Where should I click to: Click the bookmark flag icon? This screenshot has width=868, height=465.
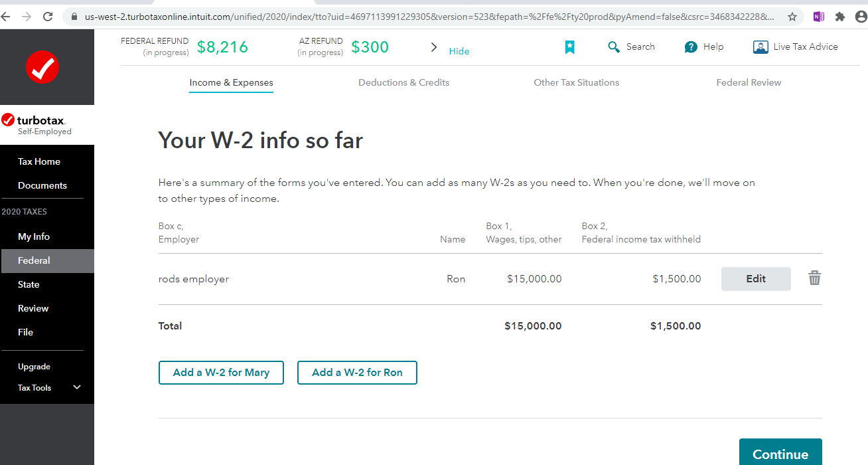point(569,46)
